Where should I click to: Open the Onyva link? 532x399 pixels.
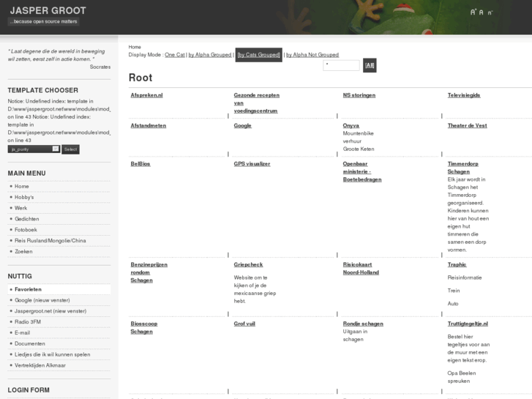[x=351, y=126]
